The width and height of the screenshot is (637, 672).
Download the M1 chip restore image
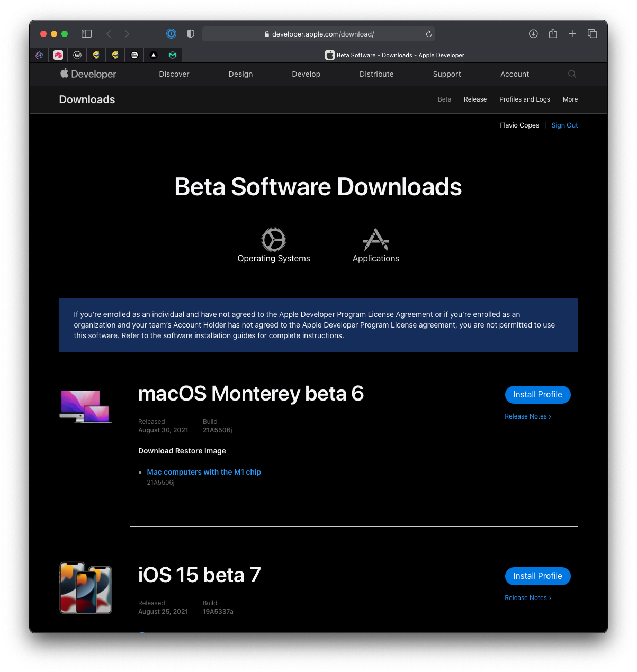[x=204, y=472]
